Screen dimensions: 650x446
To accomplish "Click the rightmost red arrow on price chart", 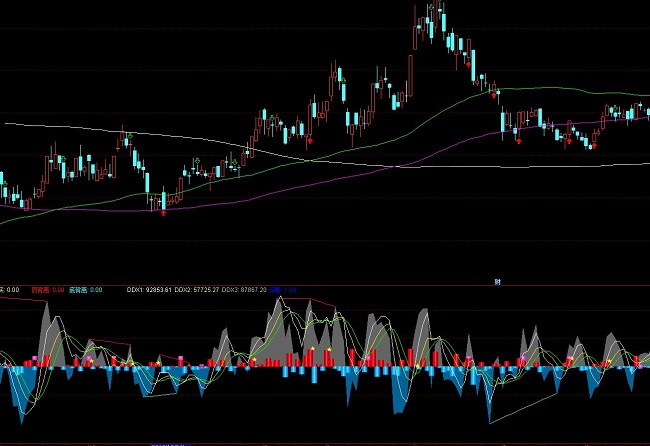I will pyautogui.click(x=591, y=148).
